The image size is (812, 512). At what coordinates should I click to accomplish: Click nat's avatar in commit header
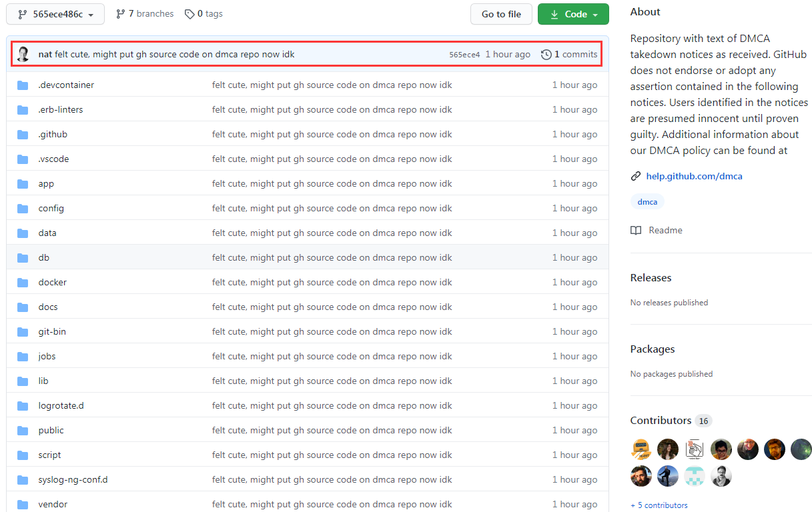(x=23, y=54)
